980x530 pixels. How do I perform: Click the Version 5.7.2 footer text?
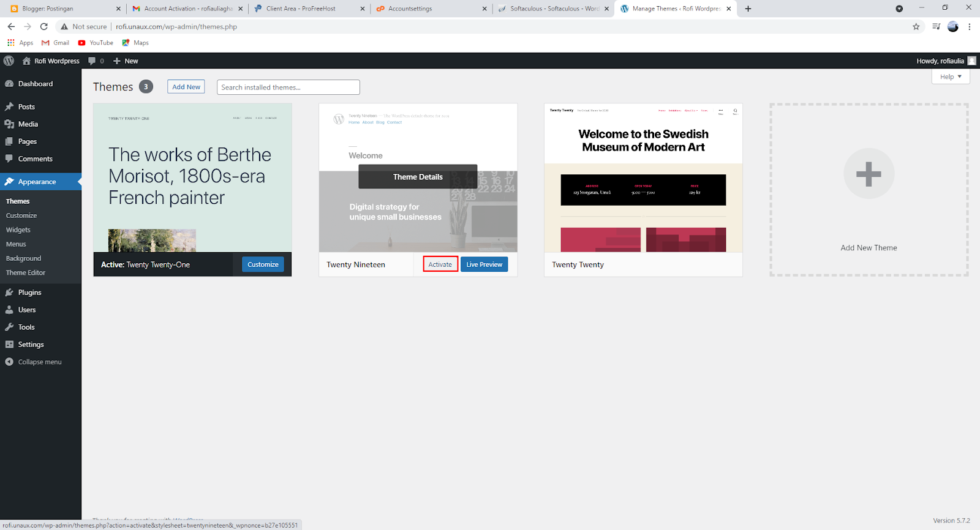pyautogui.click(x=951, y=520)
